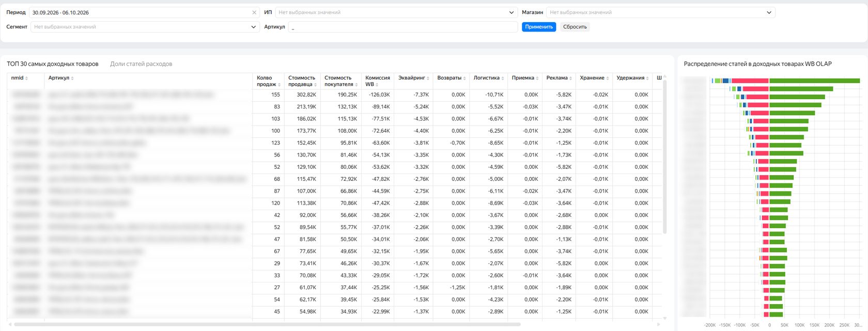Sort table by Комиссия WB column
This screenshot has width=868, height=331.
coord(377,85)
